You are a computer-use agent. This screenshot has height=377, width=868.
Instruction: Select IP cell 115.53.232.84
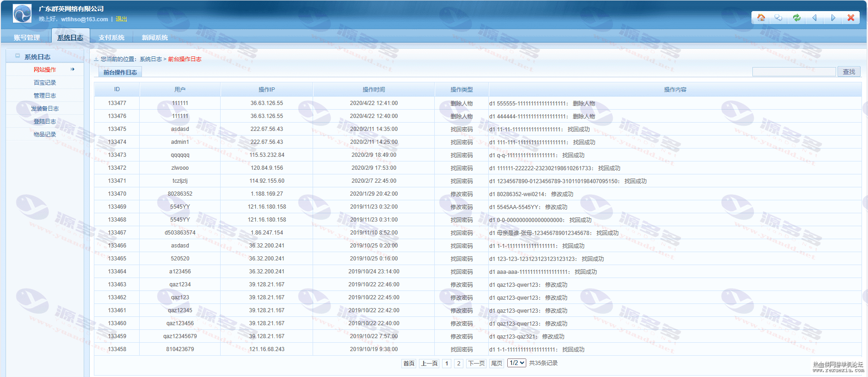[267, 155]
